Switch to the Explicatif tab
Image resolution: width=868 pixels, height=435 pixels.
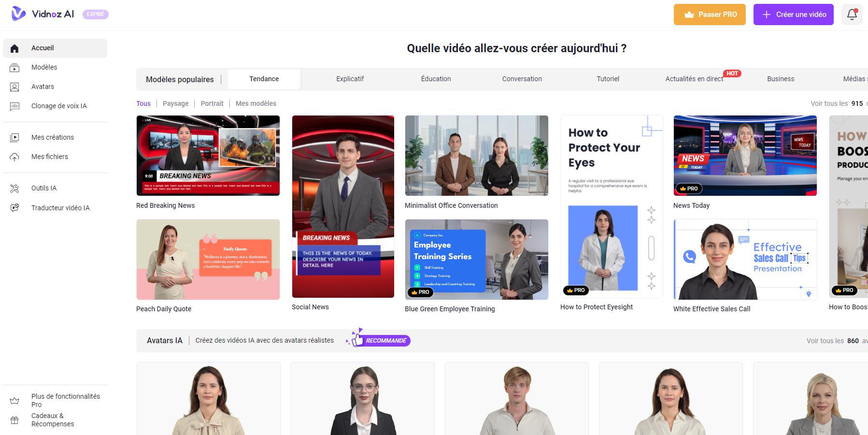(x=350, y=79)
